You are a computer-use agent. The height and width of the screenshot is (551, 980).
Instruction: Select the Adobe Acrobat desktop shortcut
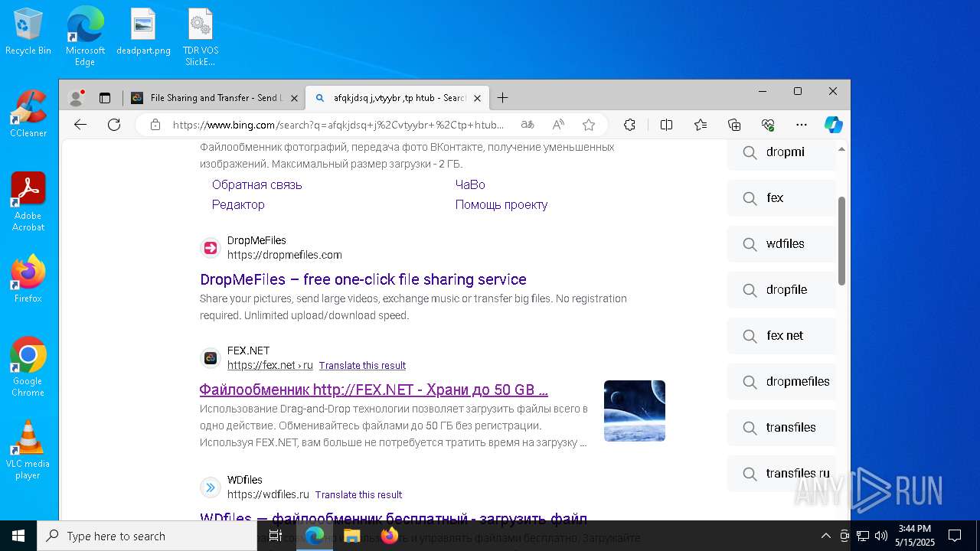pos(28,201)
